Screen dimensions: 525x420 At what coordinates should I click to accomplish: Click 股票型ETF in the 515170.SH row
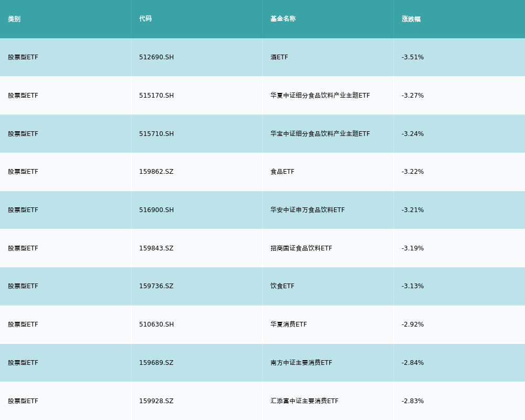pos(23,96)
